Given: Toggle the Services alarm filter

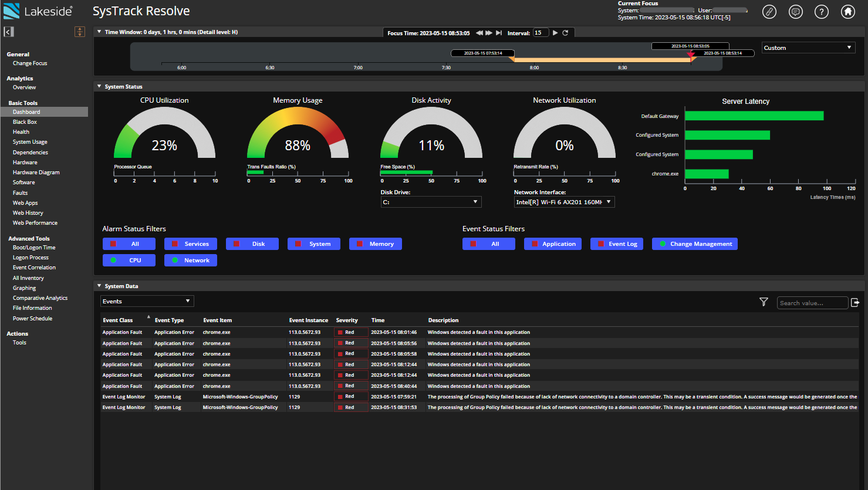Looking at the screenshot, I should pos(191,244).
